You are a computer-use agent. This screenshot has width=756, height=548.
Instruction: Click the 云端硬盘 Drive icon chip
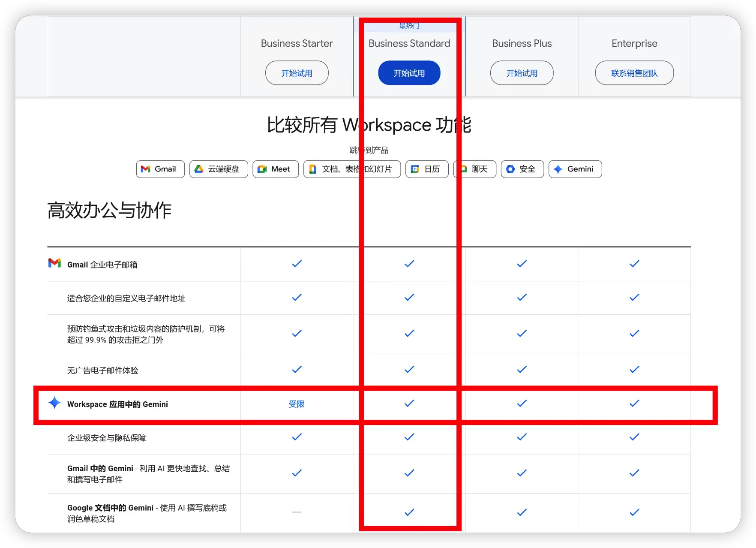pyautogui.click(x=199, y=169)
